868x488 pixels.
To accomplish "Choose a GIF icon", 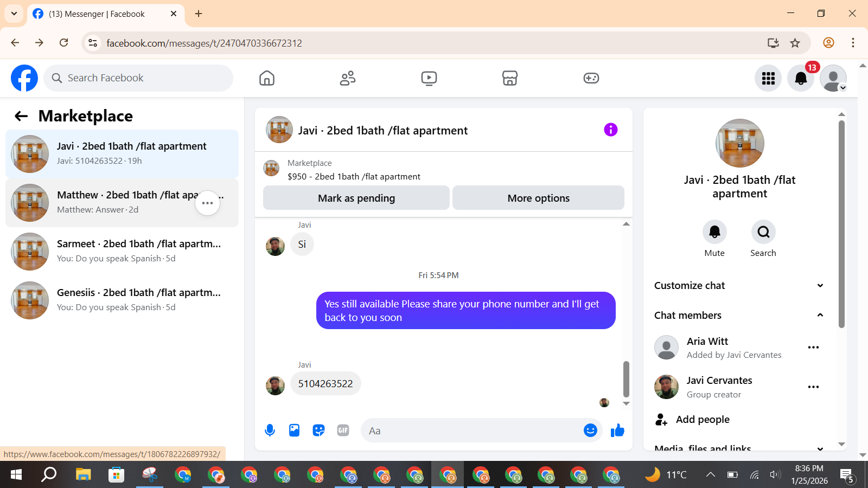I will 343,431.
